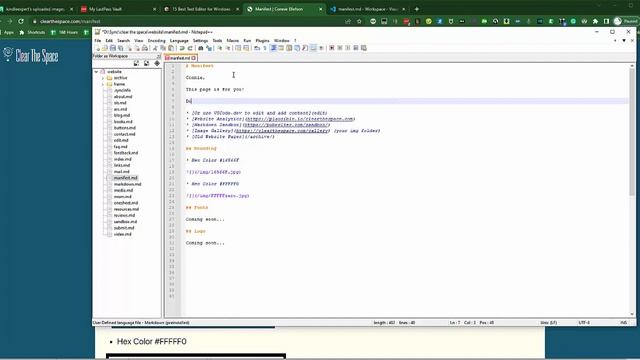Open Chrome extensions puzzle icon
This screenshot has width=640, height=360.
(595, 21)
